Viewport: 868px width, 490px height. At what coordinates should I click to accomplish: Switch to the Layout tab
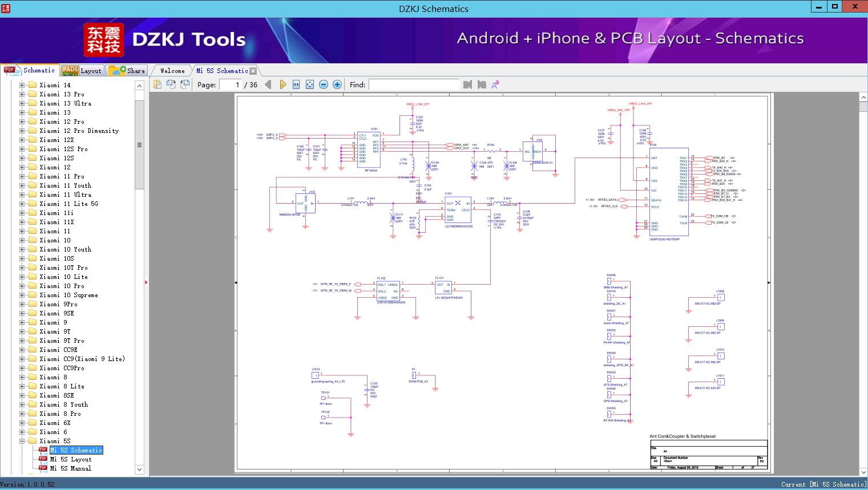(81, 71)
